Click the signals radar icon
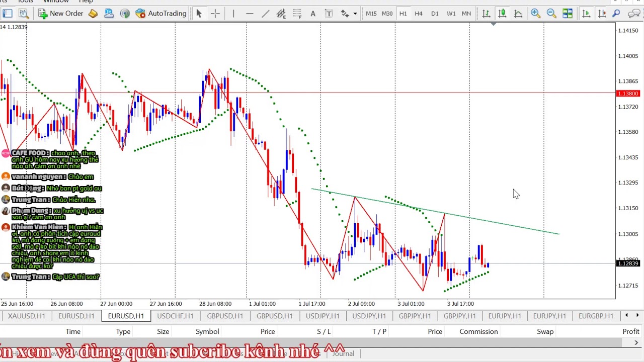This screenshot has height=362, width=644. pyautogui.click(x=125, y=14)
